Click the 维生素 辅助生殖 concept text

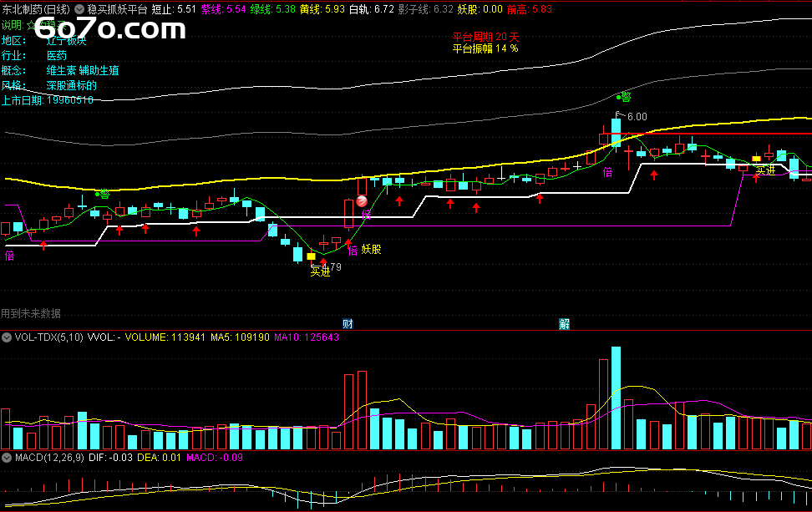point(83,70)
